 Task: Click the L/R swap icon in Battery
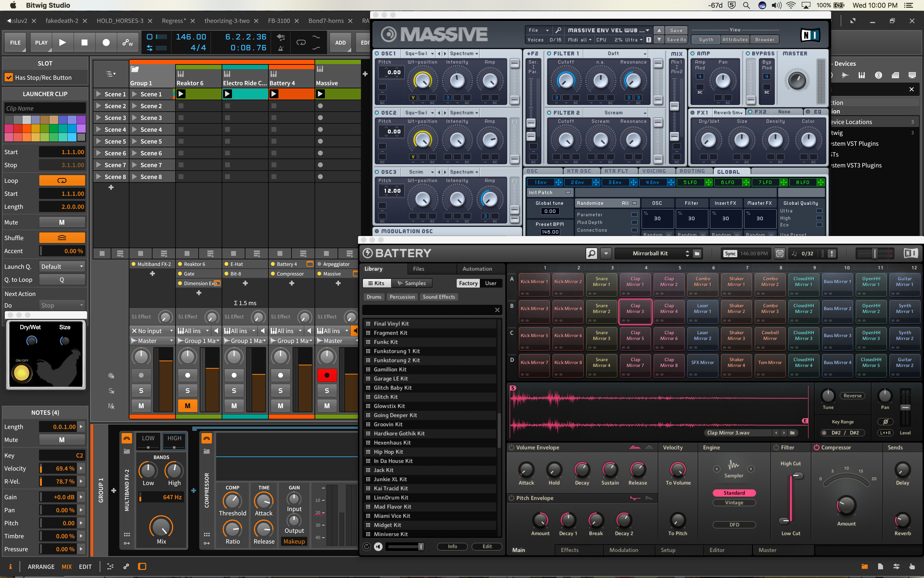point(885,433)
